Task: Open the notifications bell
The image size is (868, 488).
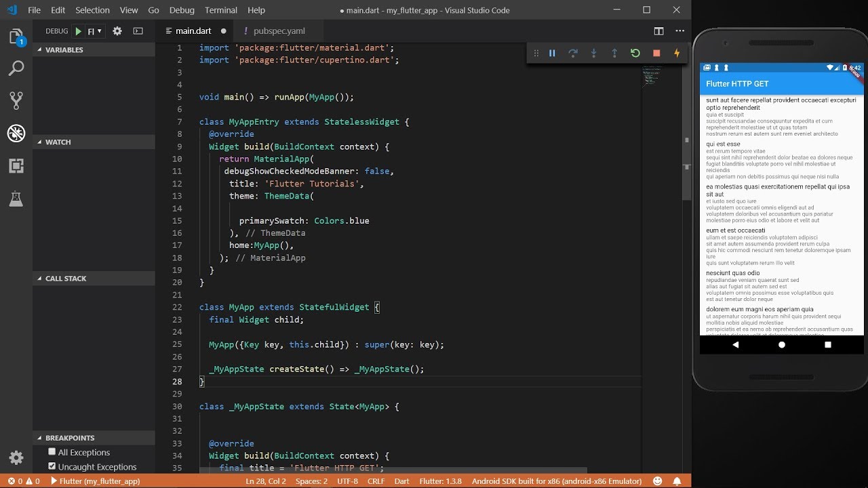Action: [x=677, y=481]
